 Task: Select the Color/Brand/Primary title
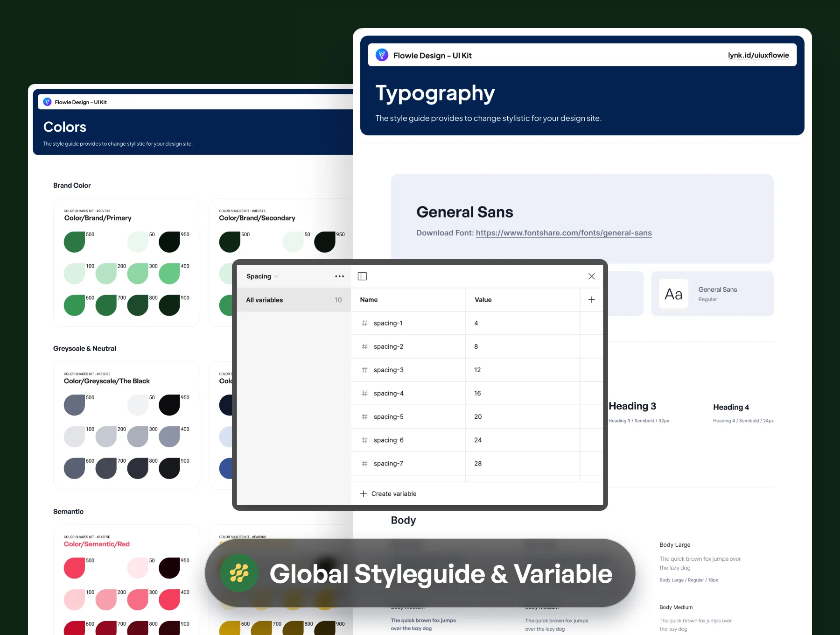point(98,218)
